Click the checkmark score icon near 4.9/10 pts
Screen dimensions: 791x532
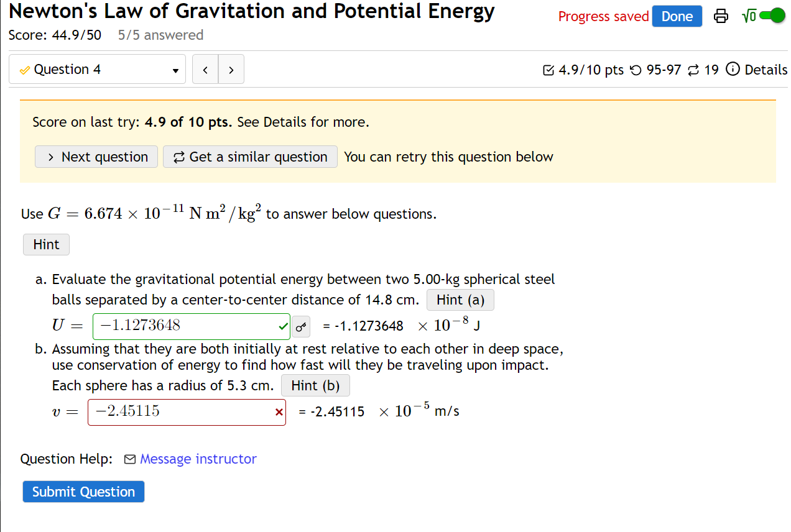tap(547, 70)
